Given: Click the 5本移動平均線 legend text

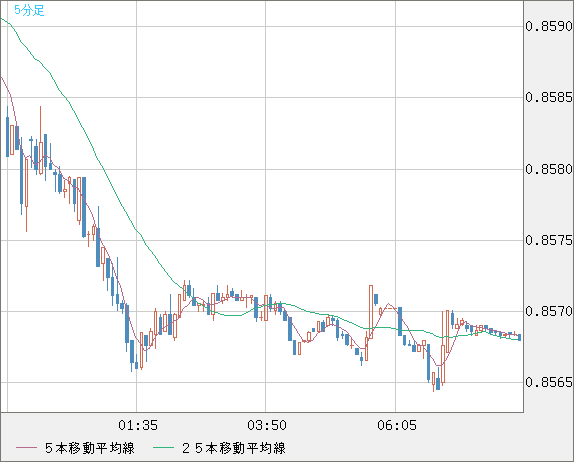Looking at the screenshot, I should [x=90, y=448].
